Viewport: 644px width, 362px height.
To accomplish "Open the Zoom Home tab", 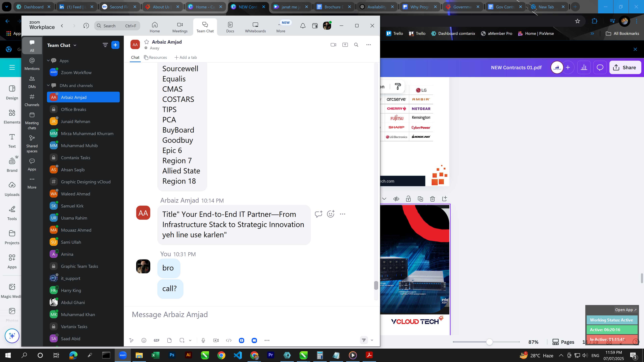I will pos(154,27).
